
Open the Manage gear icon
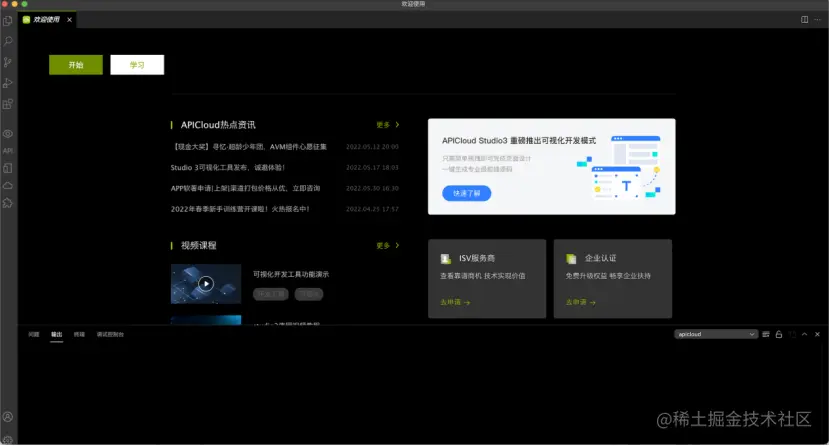pos(8,439)
